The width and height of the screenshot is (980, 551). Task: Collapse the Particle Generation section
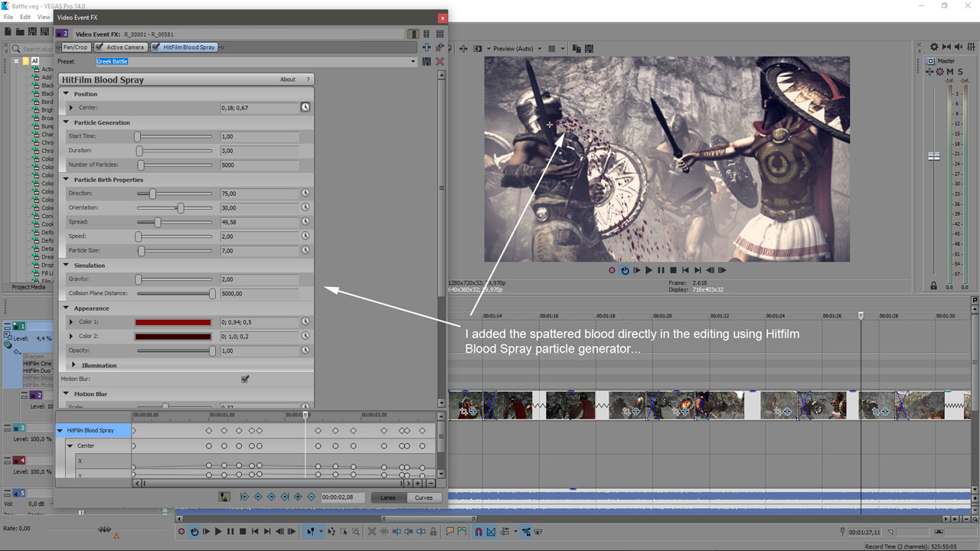(66, 122)
